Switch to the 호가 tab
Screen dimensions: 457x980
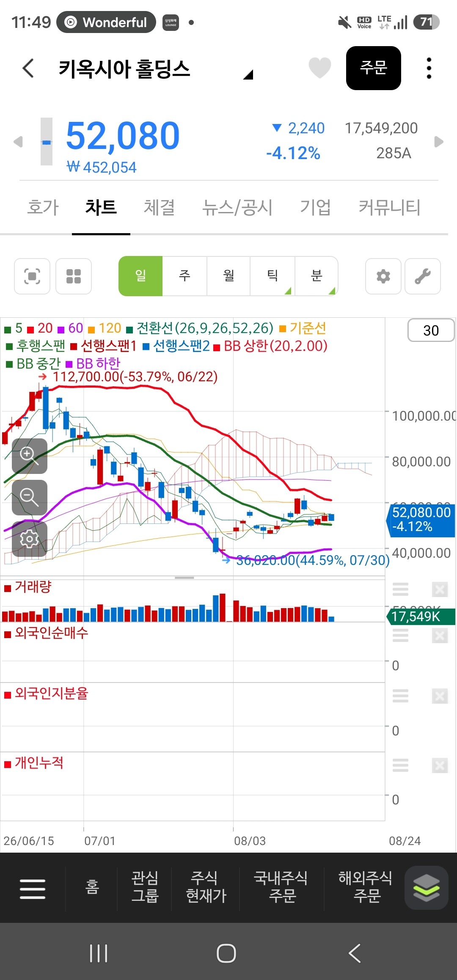[x=43, y=207]
